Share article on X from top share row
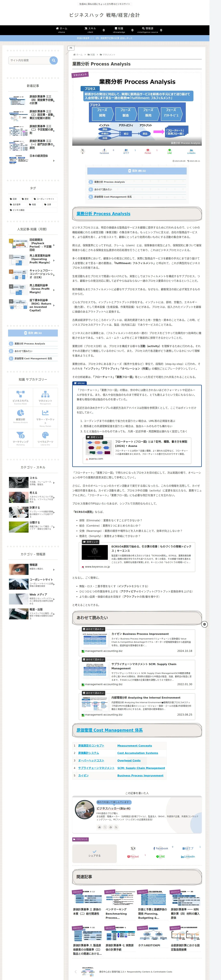221x980 pixels. 82,151
